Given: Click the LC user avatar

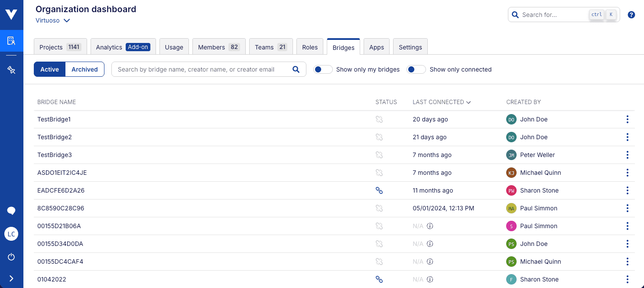Looking at the screenshot, I should pos(11,234).
